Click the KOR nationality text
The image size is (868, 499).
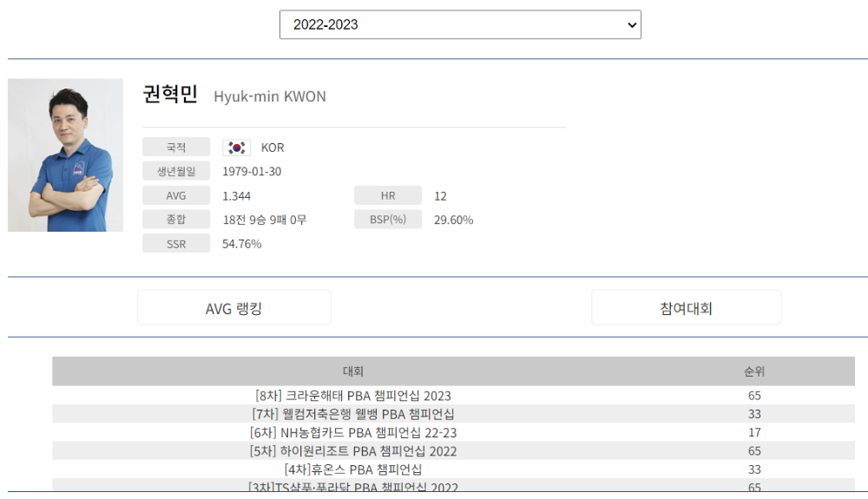tap(273, 148)
